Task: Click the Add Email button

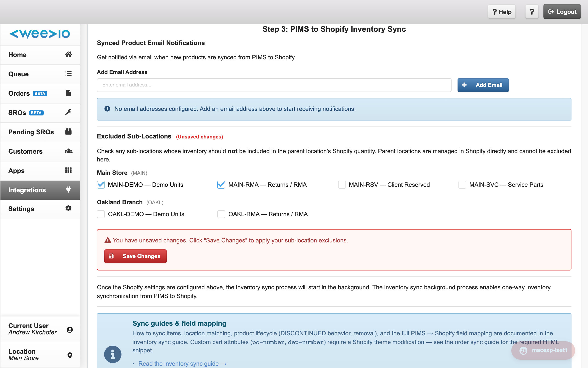Action: coord(483,85)
